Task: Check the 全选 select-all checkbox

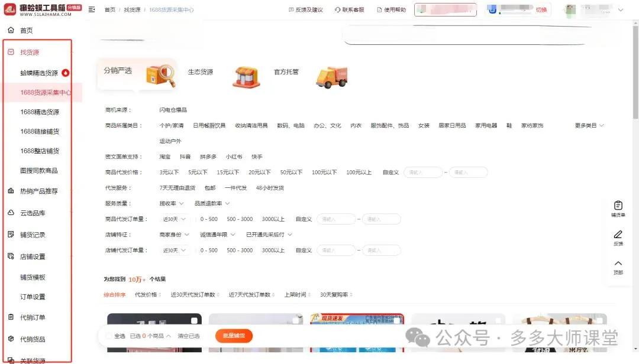Action: click(x=108, y=336)
